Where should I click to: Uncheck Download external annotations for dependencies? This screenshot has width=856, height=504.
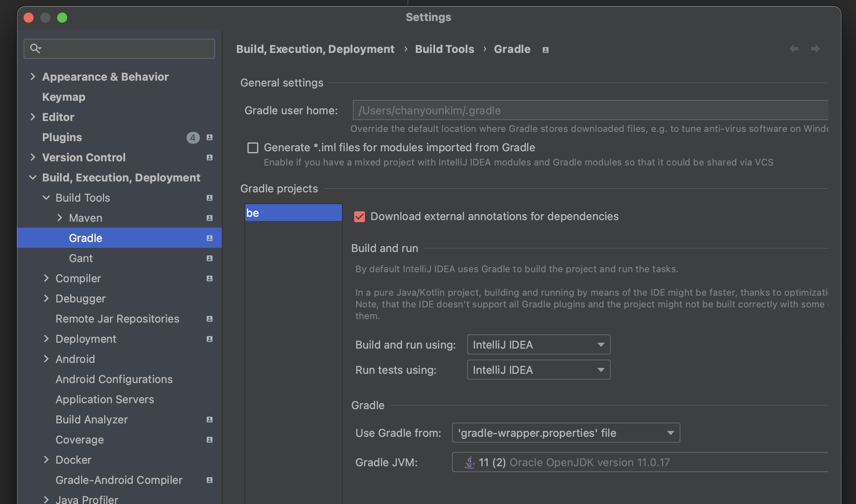click(360, 217)
